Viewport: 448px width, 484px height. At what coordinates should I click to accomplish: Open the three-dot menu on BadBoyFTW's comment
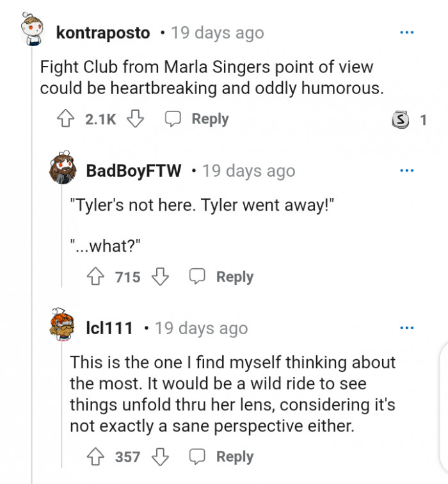pos(406,171)
